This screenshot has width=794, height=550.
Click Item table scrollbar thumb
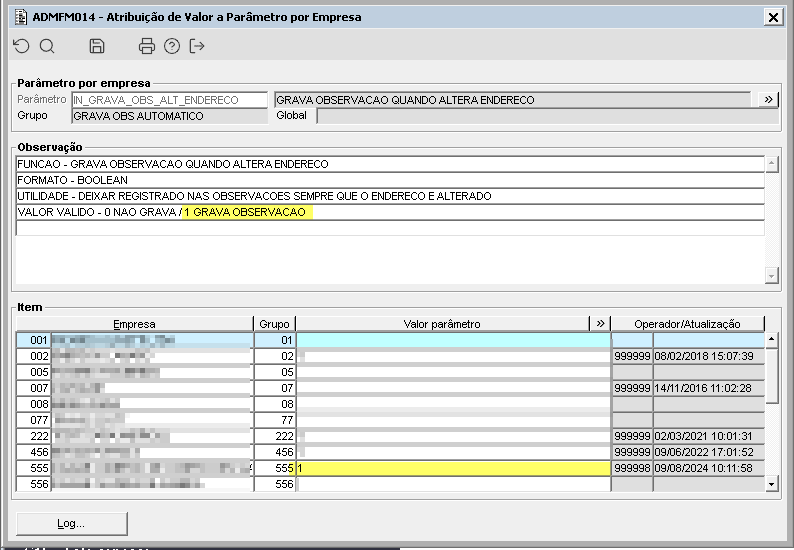(x=771, y=376)
